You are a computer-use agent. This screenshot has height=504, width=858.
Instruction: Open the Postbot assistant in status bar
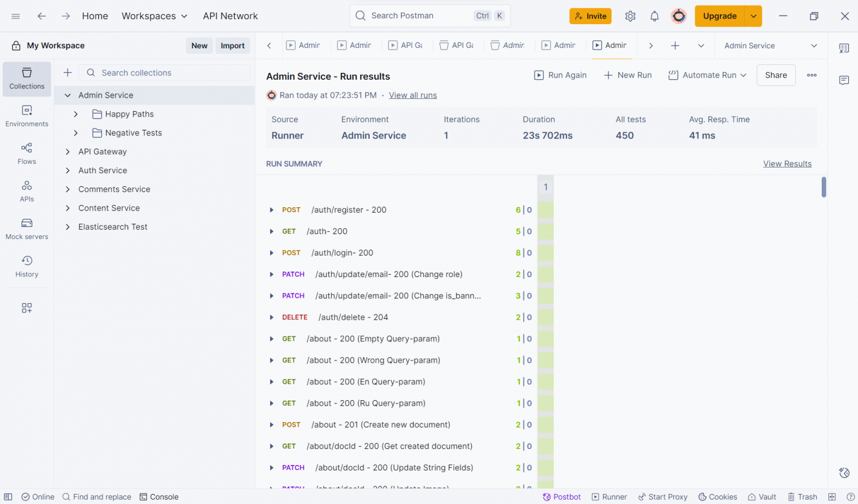pos(562,497)
